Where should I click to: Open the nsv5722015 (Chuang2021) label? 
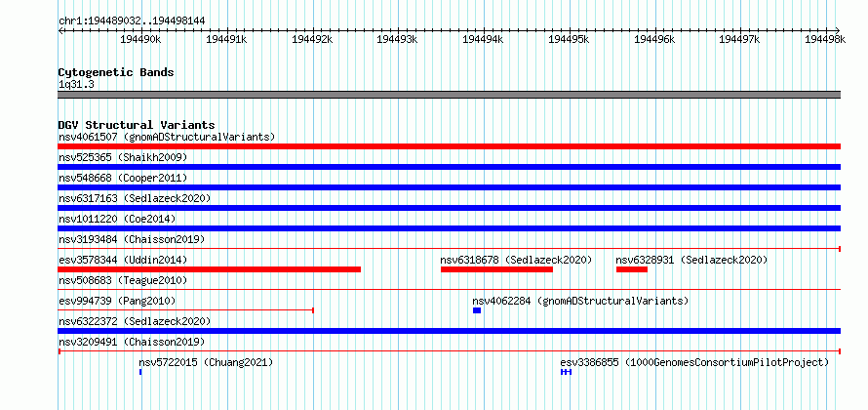pyautogui.click(x=206, y=362)
